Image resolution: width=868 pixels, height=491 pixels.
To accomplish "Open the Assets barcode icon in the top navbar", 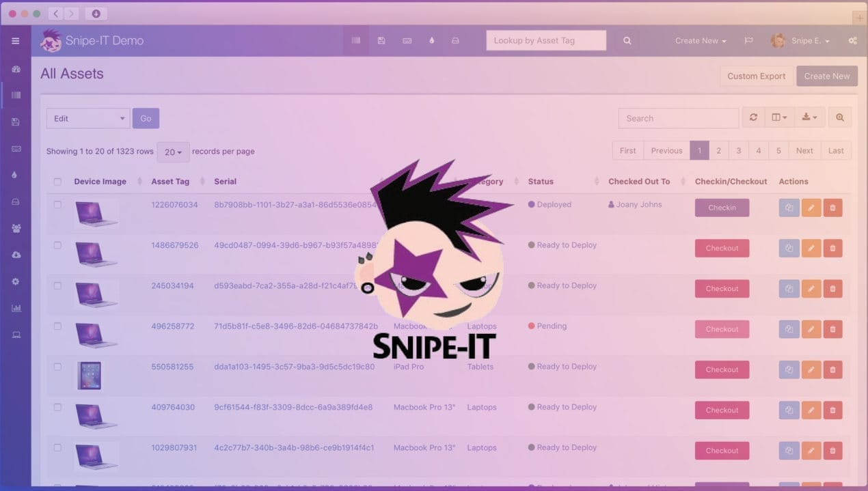I will point(355,40).
